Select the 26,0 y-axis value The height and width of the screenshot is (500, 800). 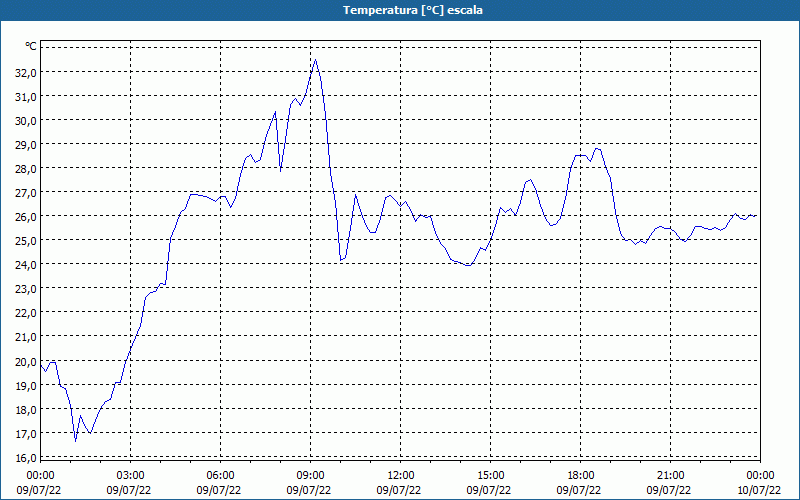[26, 217]
